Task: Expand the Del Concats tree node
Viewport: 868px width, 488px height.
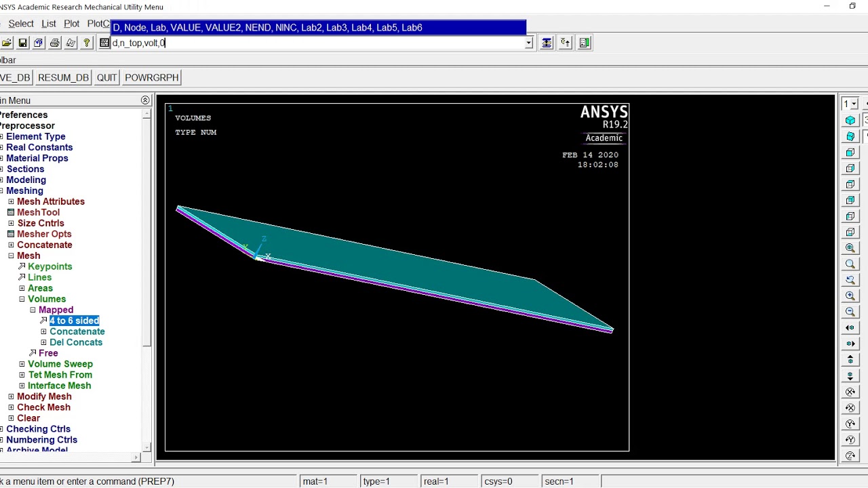Action: click(x=43, y=342)
